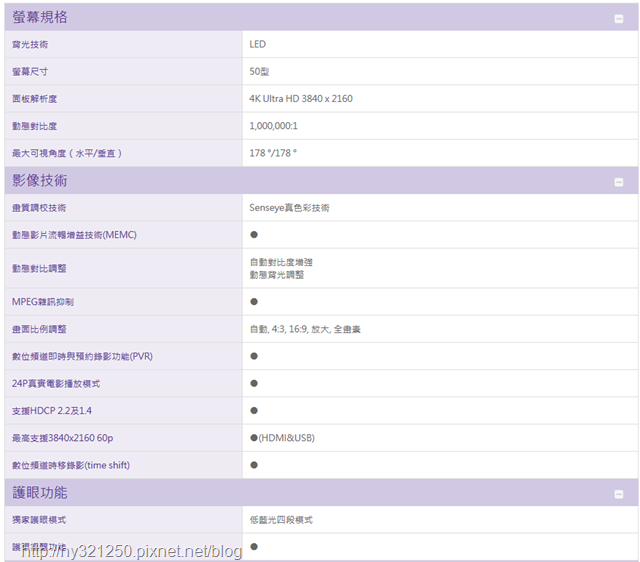Click the 影像技術 section header title
640x562 pixels.
click(x=40, y=180)
